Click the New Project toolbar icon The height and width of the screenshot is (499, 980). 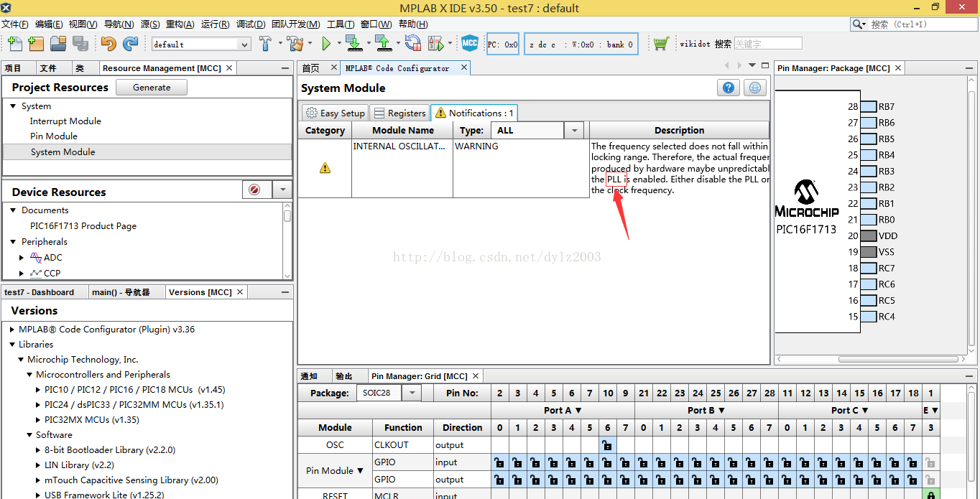click(x=36, y=44)
